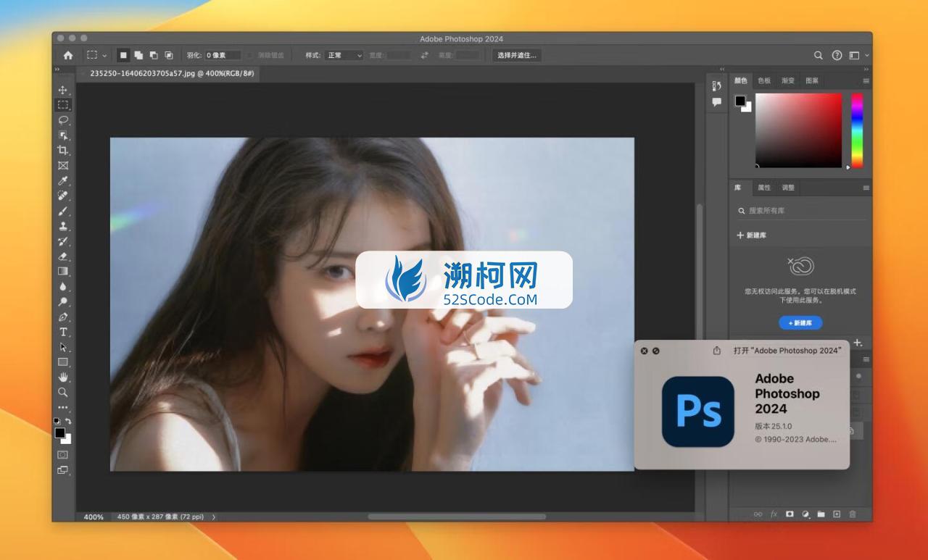Click the toolbox foreground color swatch
The height and width of the screenshot is (560, 928).
60,432
